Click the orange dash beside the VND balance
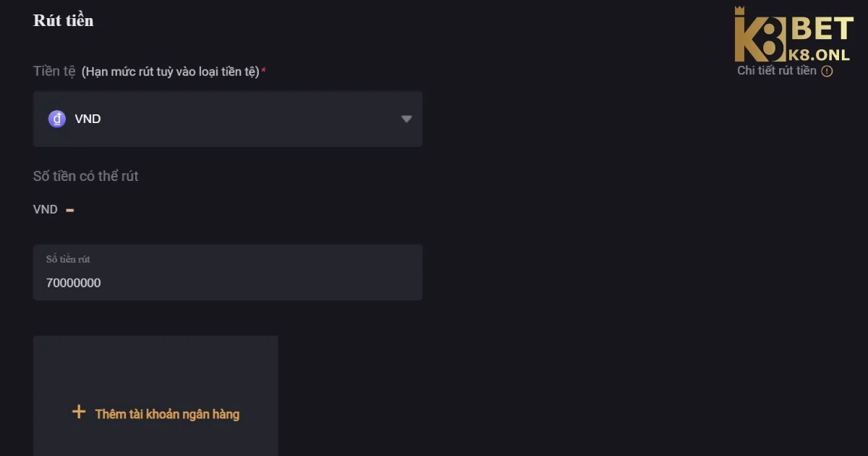The image size is (868, 456). (x=69, y=209)
